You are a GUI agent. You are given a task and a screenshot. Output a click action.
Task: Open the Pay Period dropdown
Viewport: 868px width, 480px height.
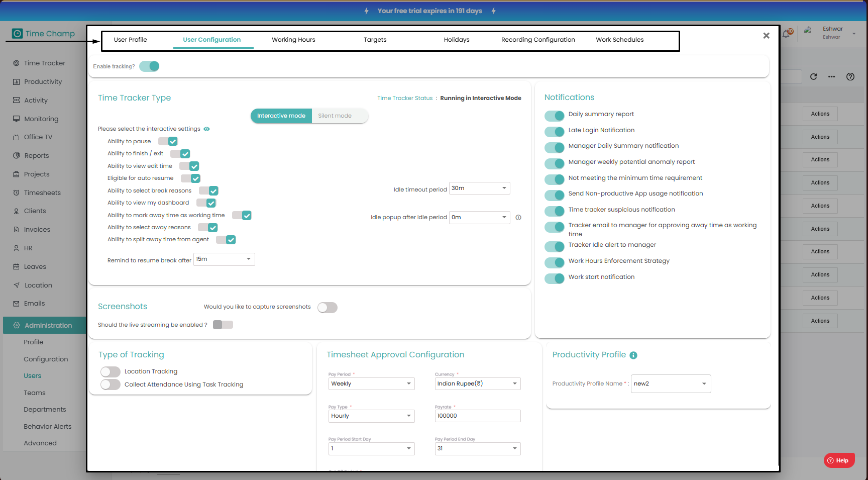pos(372,383)
